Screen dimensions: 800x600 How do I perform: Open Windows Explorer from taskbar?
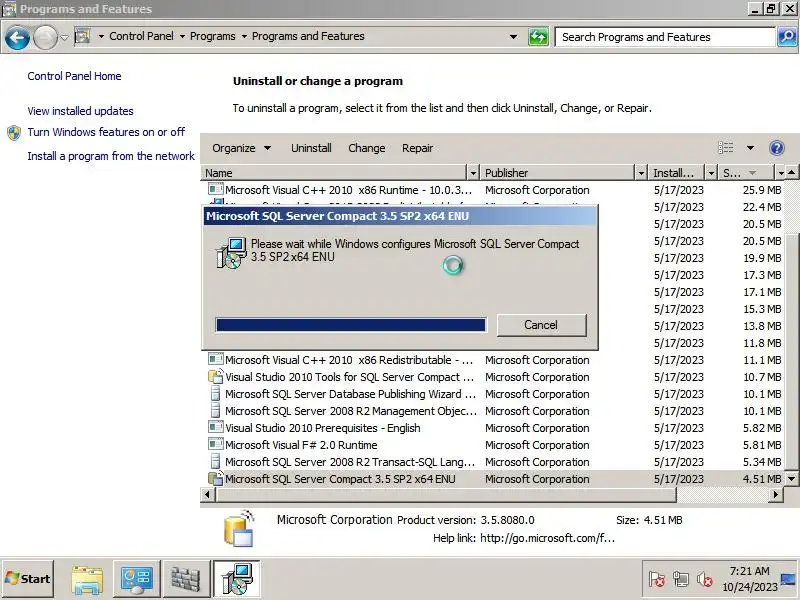click(87, 579)
